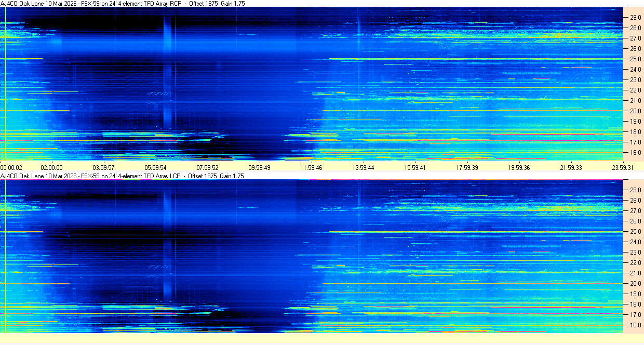Click the 29.0 frequency label on LCP plot
The width and height of the screenshot is (644, 345).
pos(636,190)
